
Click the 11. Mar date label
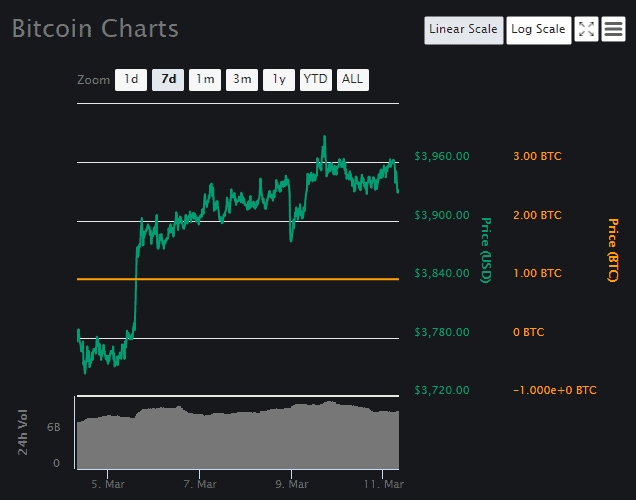[383, 484]
